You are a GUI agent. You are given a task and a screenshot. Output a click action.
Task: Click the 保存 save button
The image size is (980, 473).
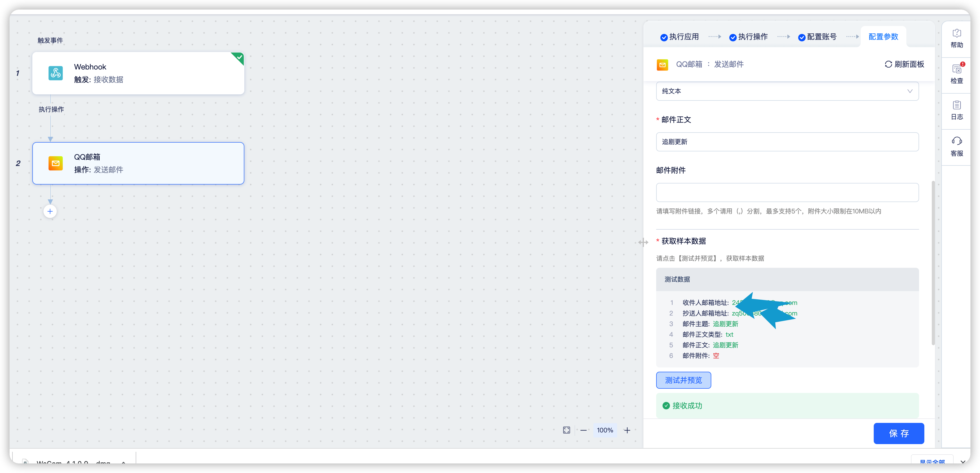tap(899, 433)
